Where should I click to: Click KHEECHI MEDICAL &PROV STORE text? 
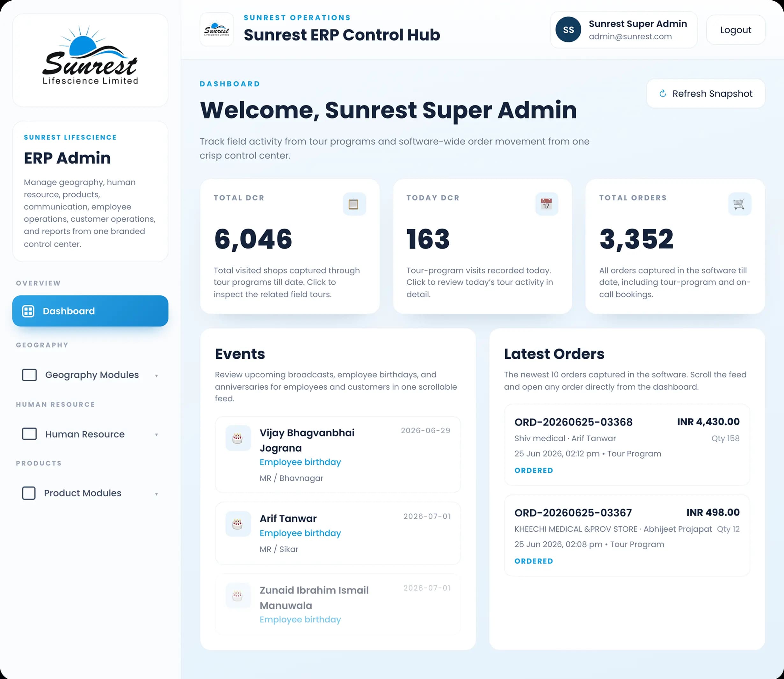pos(576,529)
